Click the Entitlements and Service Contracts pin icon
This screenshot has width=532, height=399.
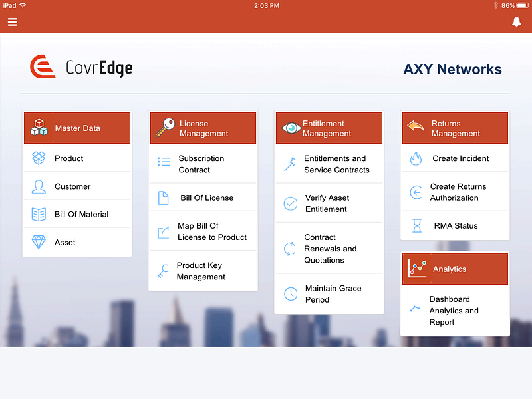(x=290, y=164)
